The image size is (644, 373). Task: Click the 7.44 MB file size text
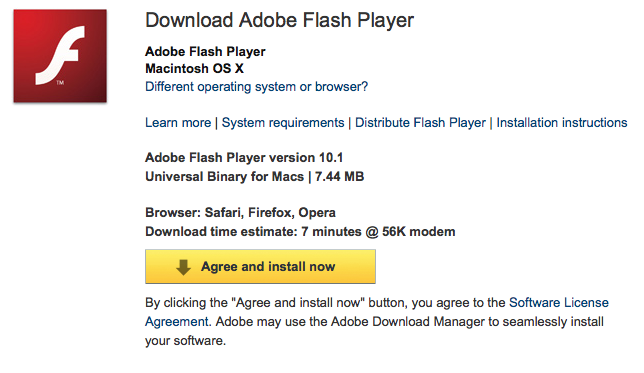click(339, 177)
